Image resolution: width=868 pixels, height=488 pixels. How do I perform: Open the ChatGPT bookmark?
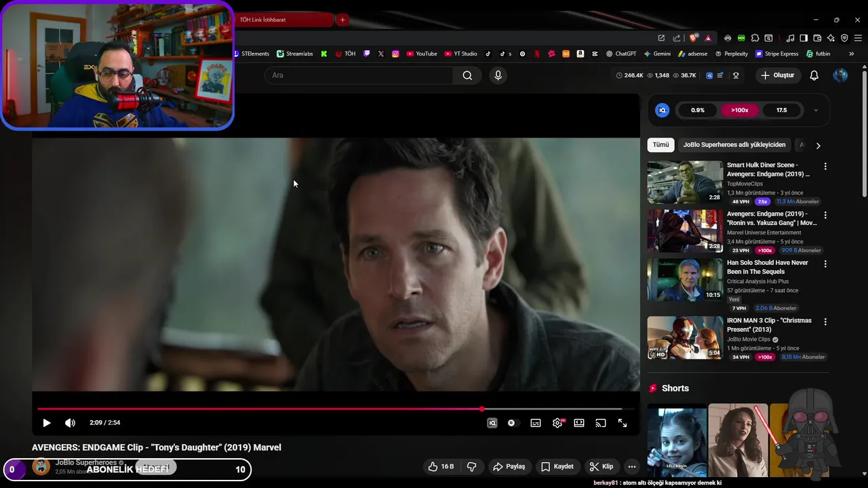tap(621, 54)
